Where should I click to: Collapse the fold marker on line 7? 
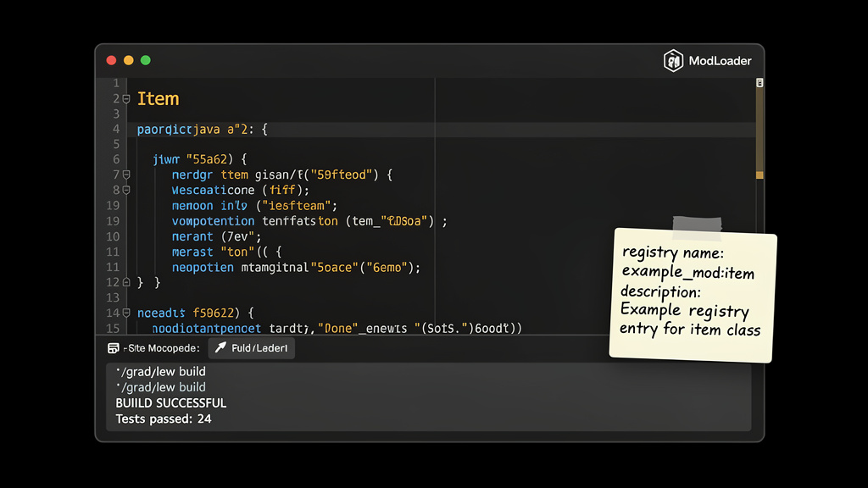126,175
